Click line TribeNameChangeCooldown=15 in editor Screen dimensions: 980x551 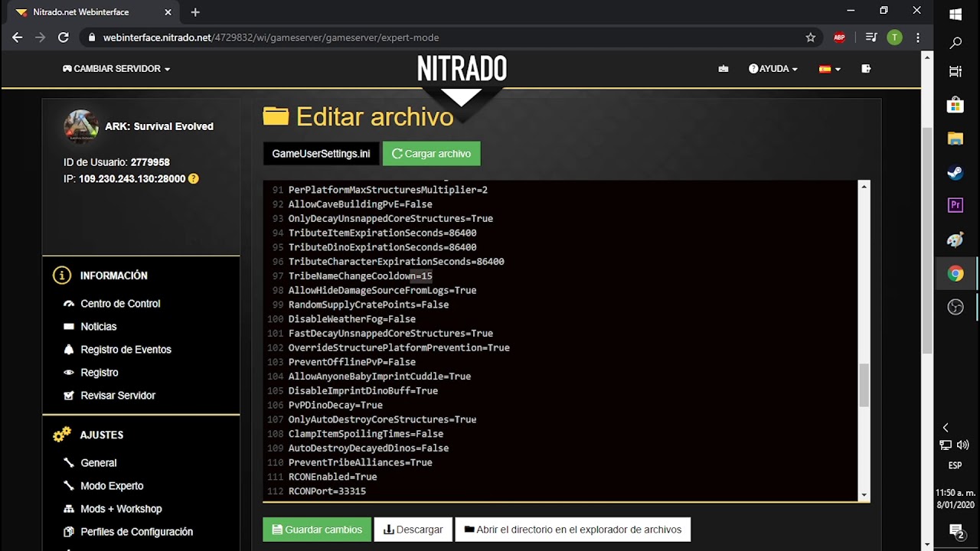pos(360,276)
